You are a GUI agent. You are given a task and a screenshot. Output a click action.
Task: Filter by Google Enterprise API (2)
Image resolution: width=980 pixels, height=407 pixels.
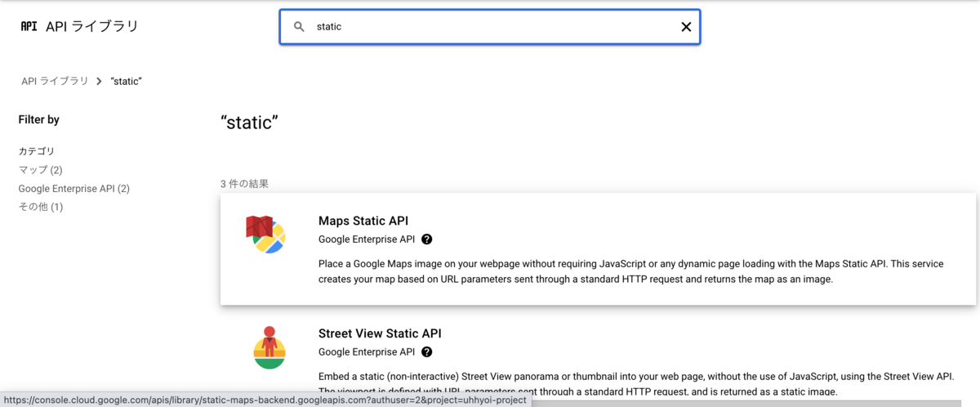point(73,189)
